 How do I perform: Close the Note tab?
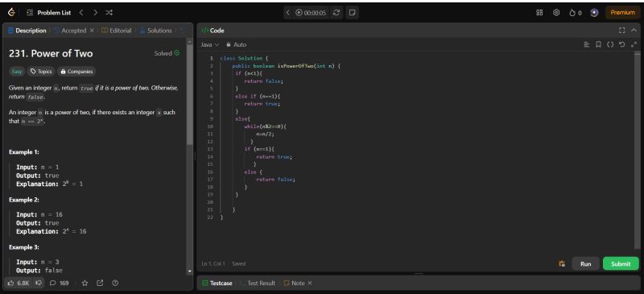point(310,283)
